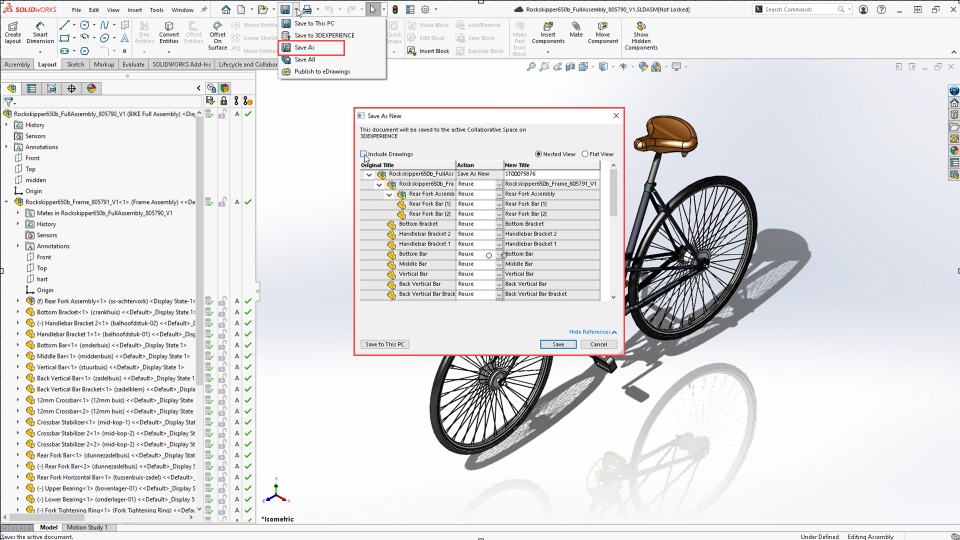Click Insert Components tool
This screenshot has width=960, height=540.
point(548,32)
